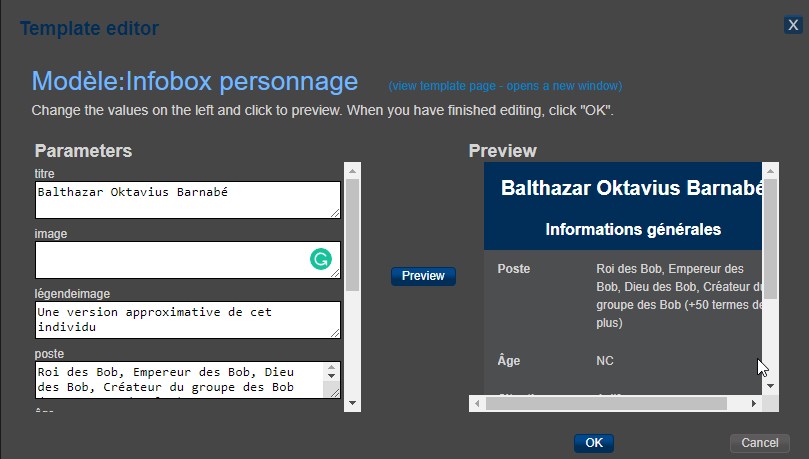Click the Parameters list scrollbar down arrow
This screenshot has height=459, width=809.
[353, 402]
